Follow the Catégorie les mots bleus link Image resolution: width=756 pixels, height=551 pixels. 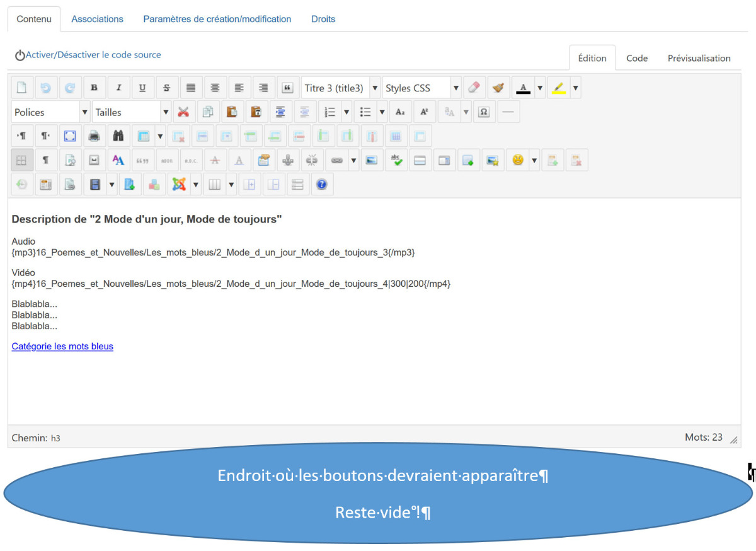pos(62,346)
